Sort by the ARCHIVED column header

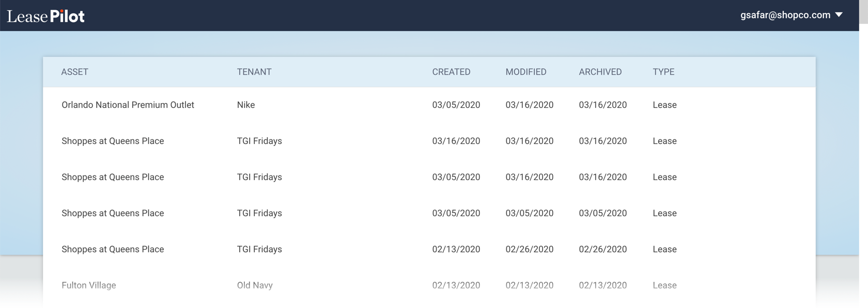(600, 72)
